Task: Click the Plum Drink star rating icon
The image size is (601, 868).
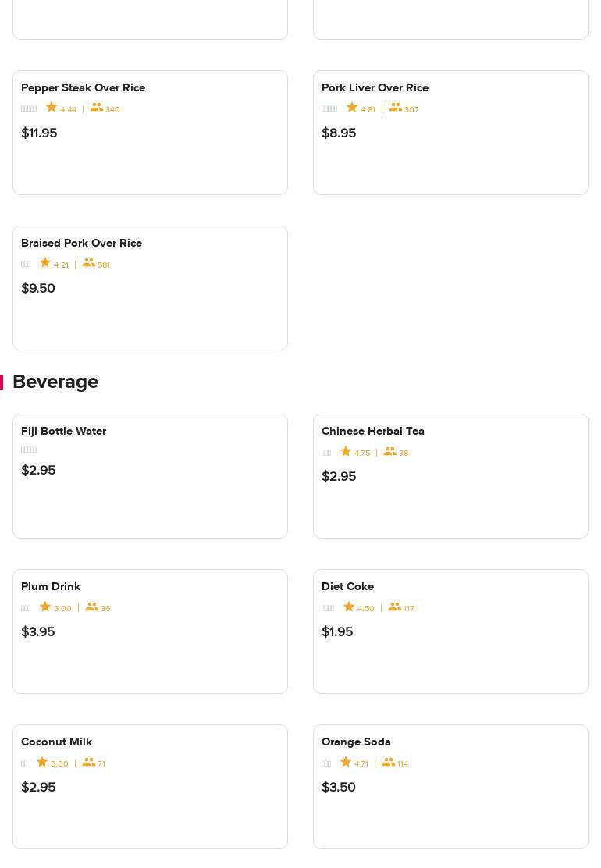Action: (45, 607)
